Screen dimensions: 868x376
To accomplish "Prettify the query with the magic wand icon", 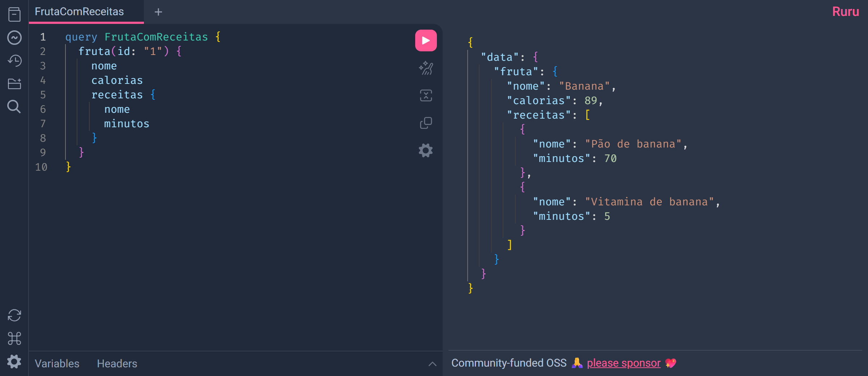I will pyautogui.click(x=426, y=68).
